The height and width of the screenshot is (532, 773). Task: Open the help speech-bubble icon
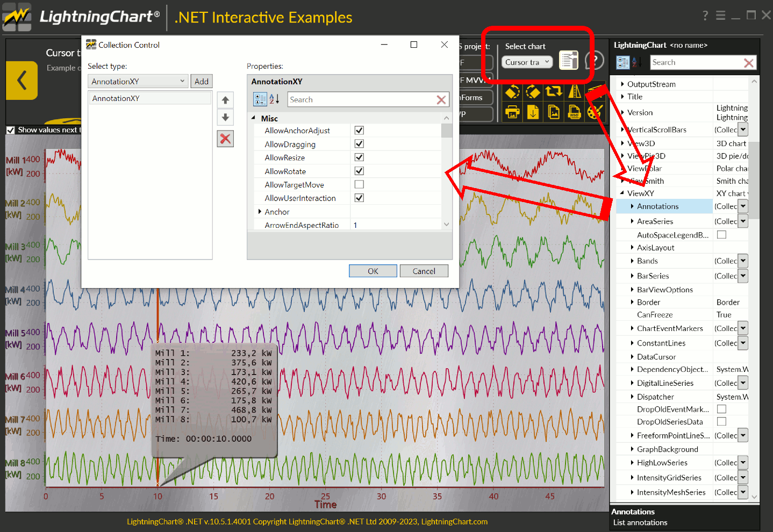pos(595,60)
